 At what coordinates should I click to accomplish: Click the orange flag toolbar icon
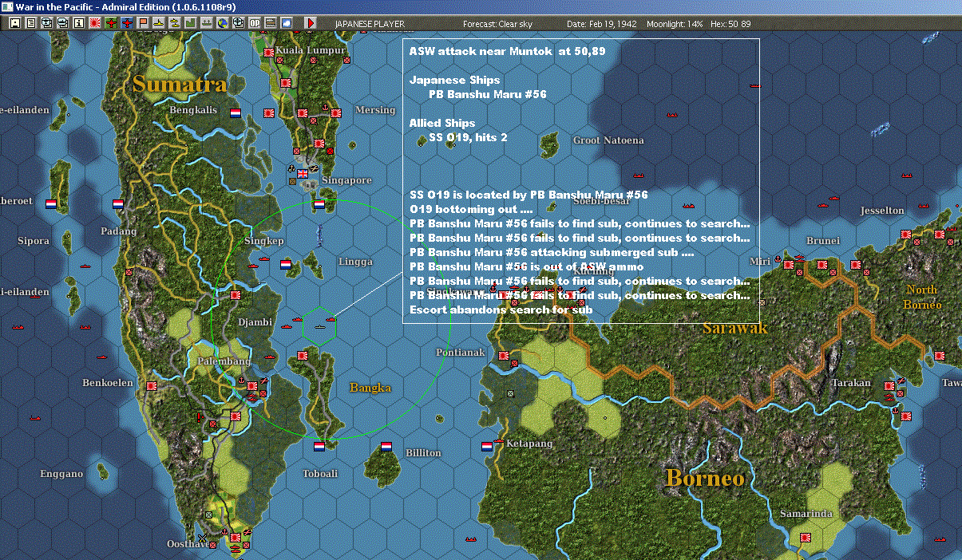click(143, 23)
